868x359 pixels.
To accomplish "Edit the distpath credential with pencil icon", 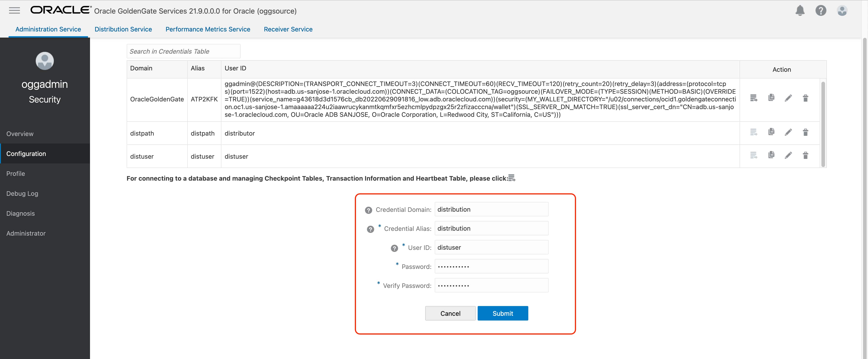I will pos(788,132).
